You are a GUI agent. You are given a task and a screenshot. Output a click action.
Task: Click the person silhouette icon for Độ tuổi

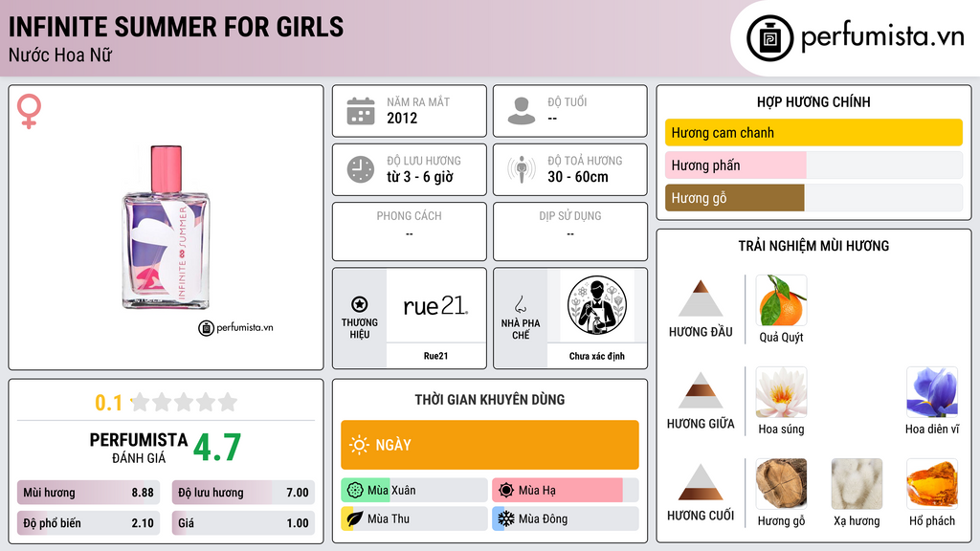(x=522, y=111)
